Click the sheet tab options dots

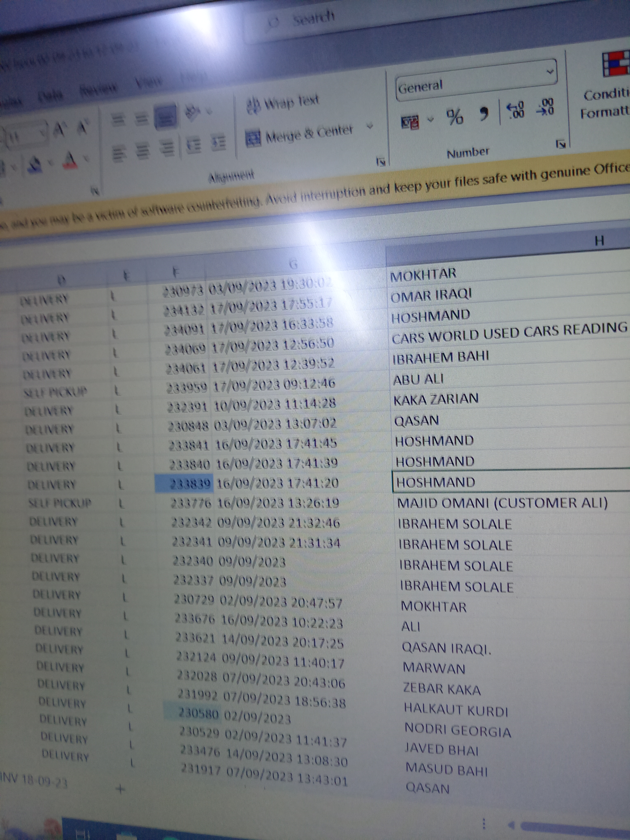tap(484, 823)
